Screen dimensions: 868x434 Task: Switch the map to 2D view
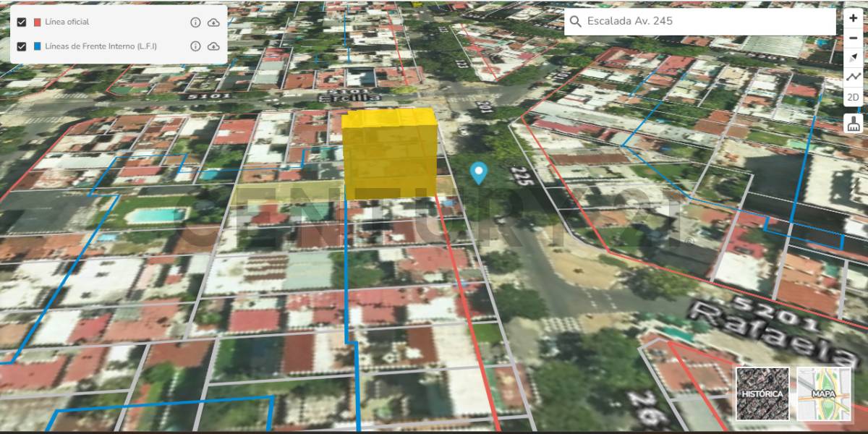(x=854, y=97)
